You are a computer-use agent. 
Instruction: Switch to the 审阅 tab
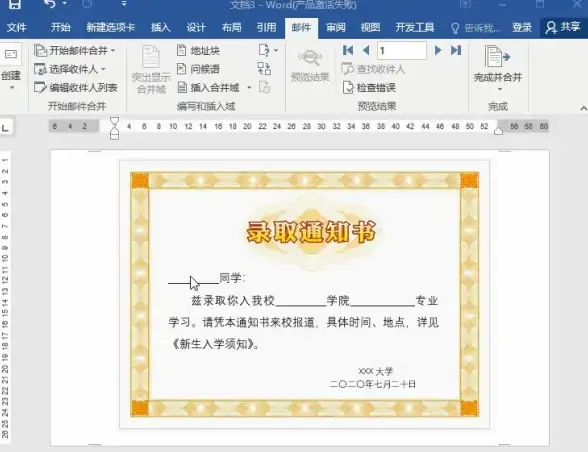336,27
